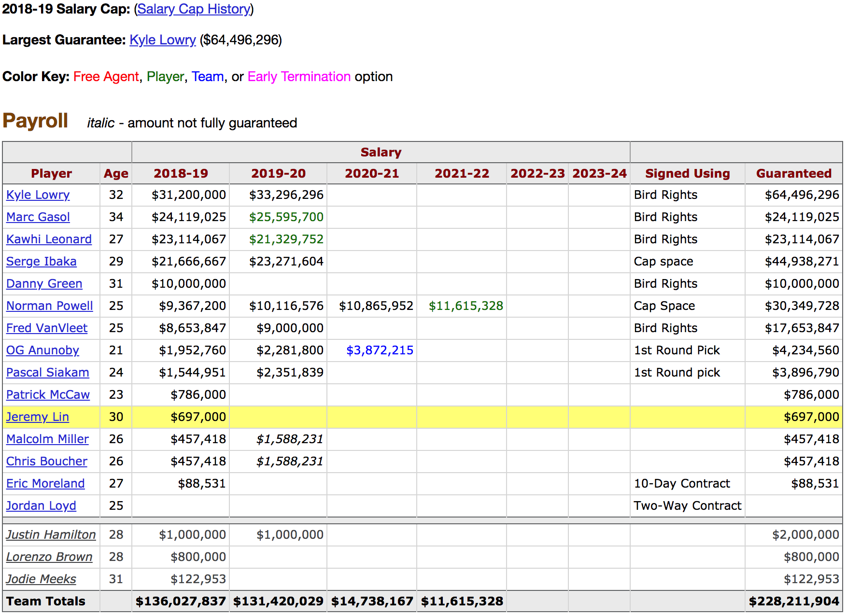
Task: Open Chris Boucher's player page
Action: [x=47, y=462]
